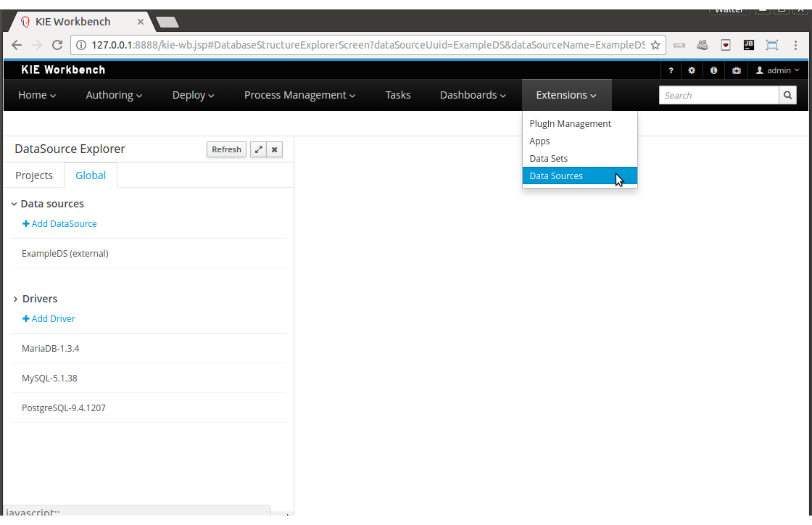Open the admin user dropdown
The width and height of the screenshot is (812, 525).
point(777,70)
